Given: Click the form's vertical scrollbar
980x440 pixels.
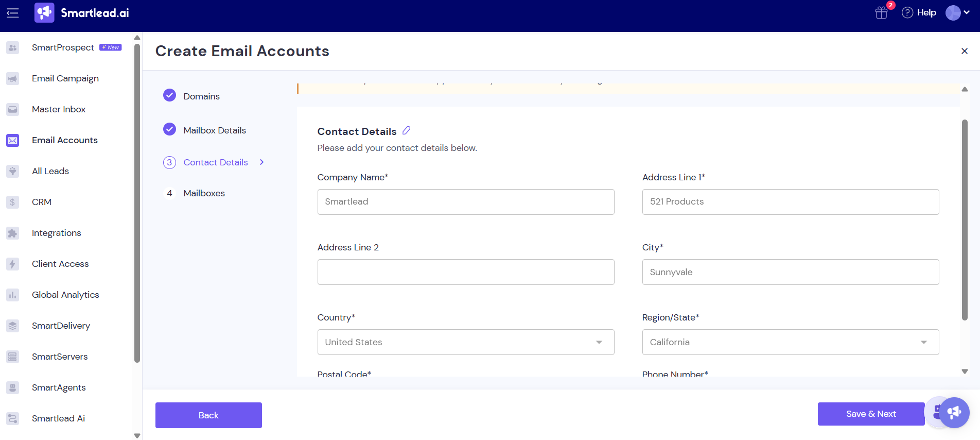Looking at the screenshot, I should pos(965,220).
